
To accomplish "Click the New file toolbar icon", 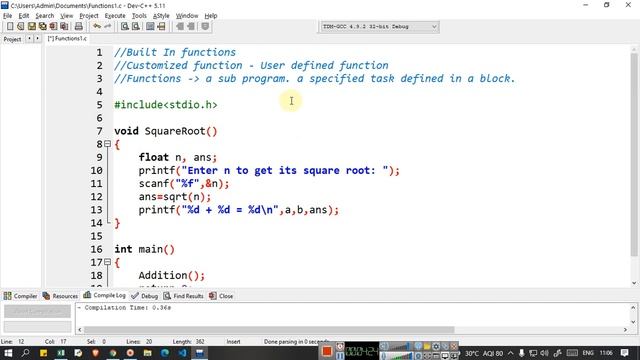I will [x=10, y=26].
